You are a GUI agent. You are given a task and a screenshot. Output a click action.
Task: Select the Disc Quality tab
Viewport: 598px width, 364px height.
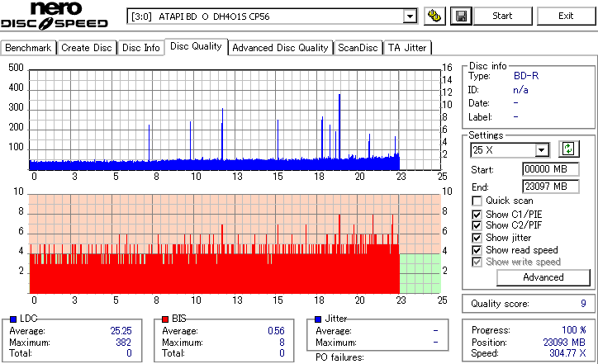pyautogui.click(x=196, y=46)
